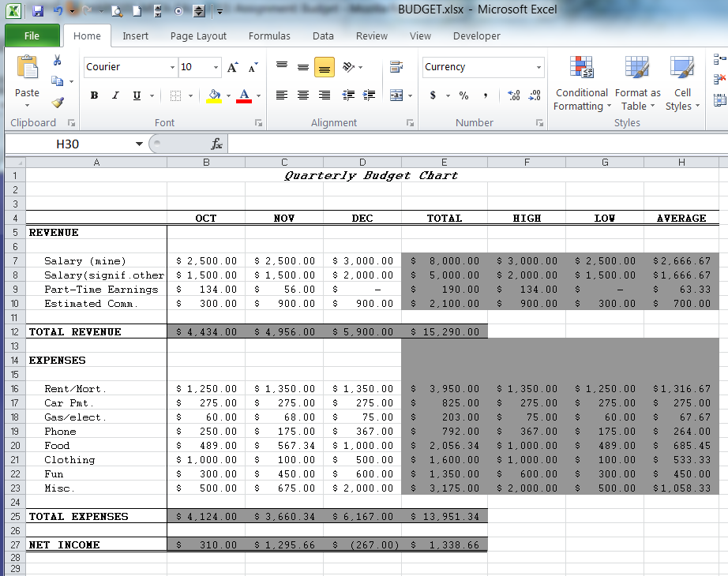Align text left
Screen dimensions: 728x576
pos(282,95)
